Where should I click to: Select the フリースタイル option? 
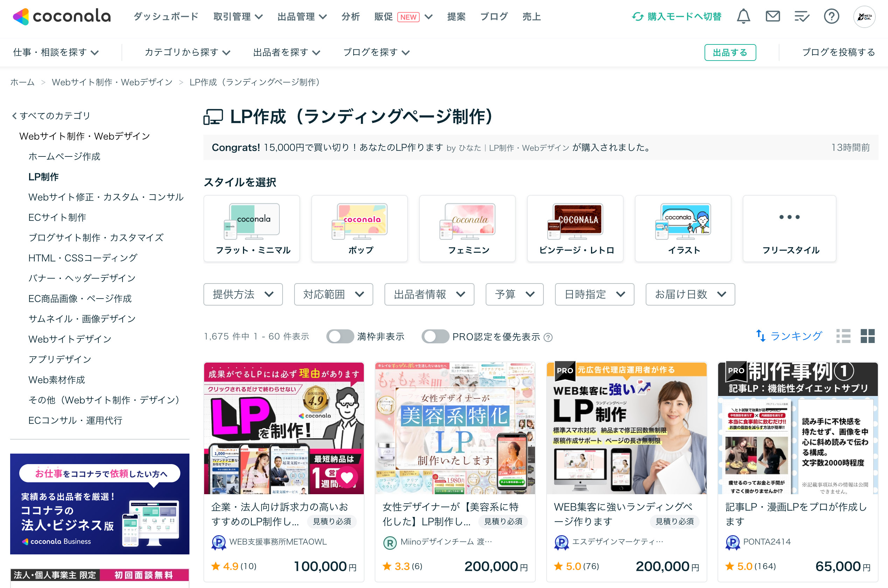(x=790, y=228)
